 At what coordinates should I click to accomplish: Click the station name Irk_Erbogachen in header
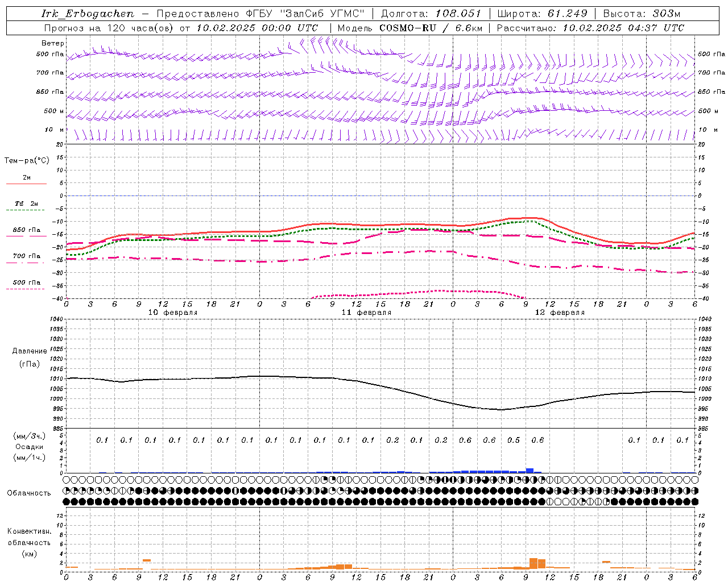pos(88,14)
